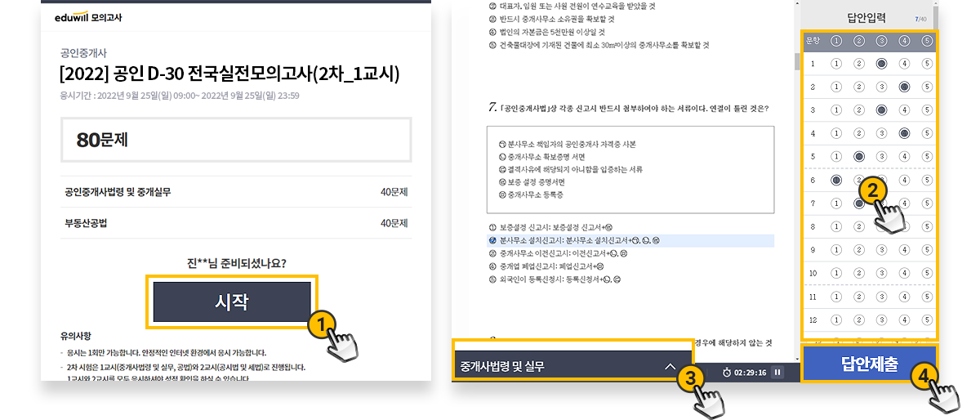Click the chevron arrow on the subject bar
The width and height of the screenshot is (980, 420).
point(670,367)
